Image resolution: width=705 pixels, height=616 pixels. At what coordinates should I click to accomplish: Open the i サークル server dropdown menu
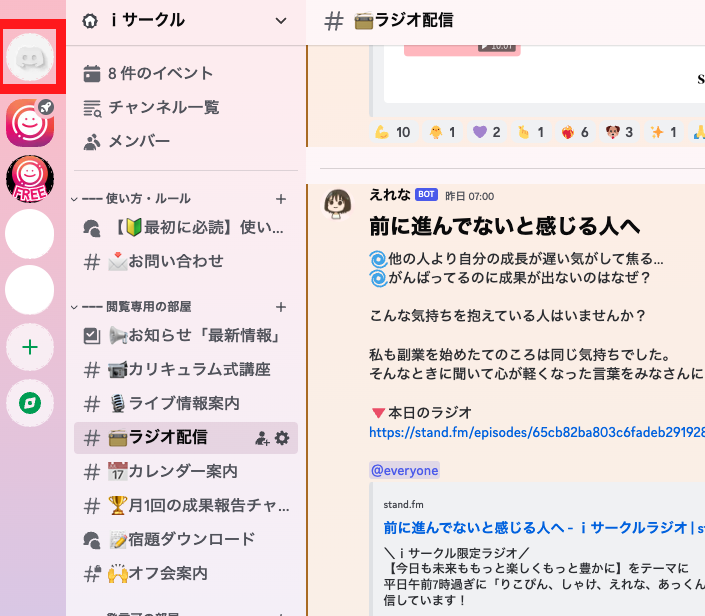pyautogui.click(x=281, y=21)
